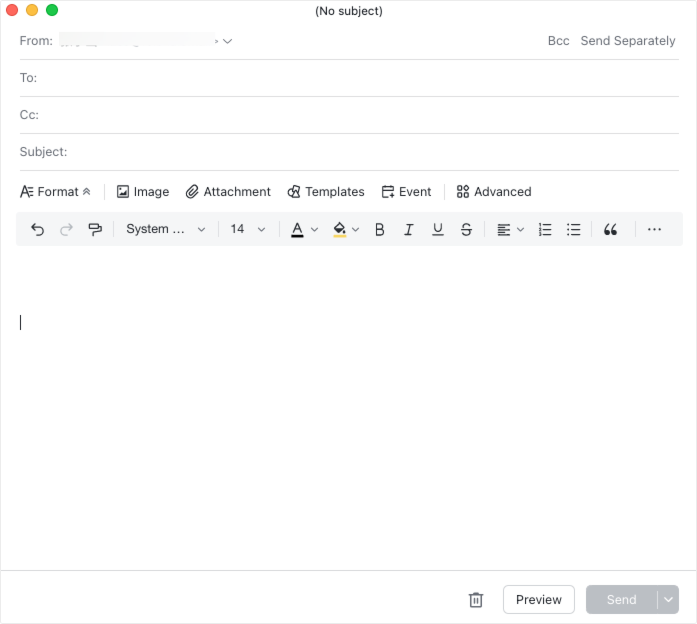The height and width of the screenshot is (624, 697).
Task: Select the format painter icon
Action: point(95,229)
